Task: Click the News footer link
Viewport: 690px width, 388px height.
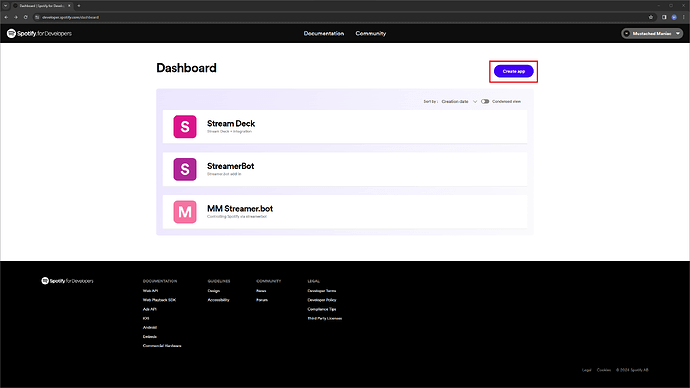Action: [x=261, y=291]
